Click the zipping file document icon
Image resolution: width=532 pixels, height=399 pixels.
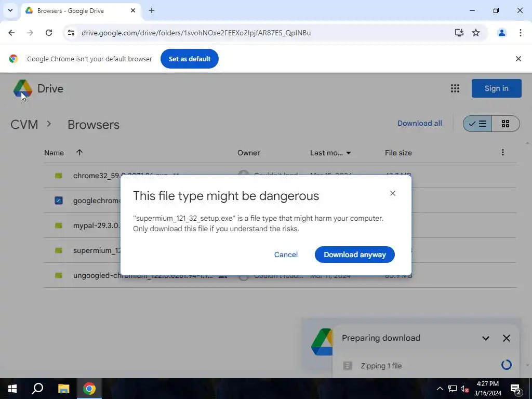(x=348, y=365)
